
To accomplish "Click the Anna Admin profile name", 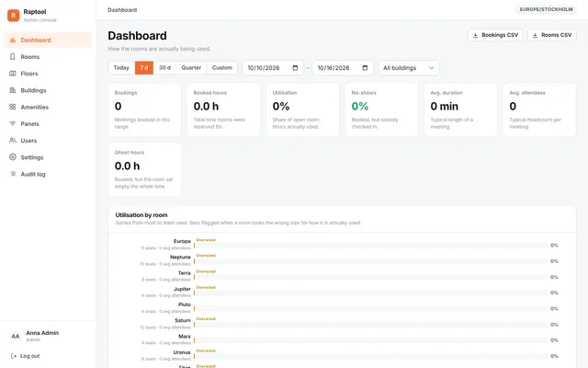I will coord(42,333).
